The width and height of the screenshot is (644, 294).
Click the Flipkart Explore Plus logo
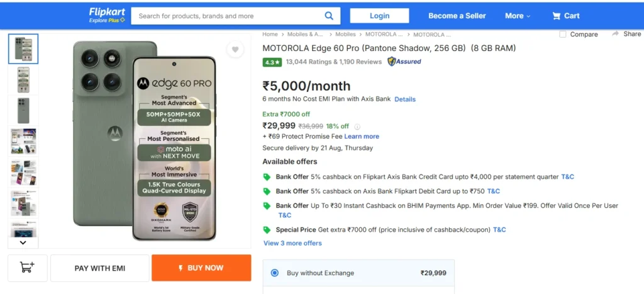(106, 15)
